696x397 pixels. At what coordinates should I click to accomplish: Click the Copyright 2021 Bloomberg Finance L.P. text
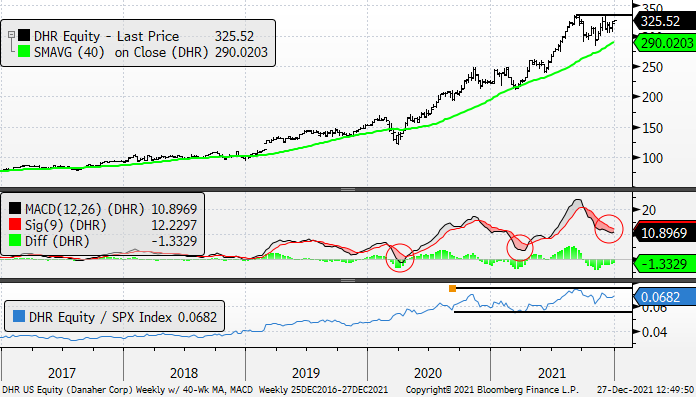[x=492, y=390]
